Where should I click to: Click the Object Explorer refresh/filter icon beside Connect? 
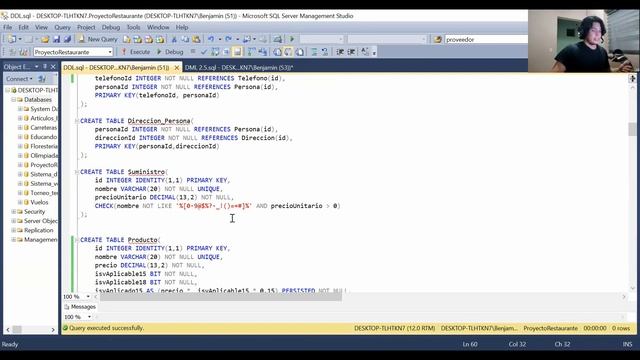click(42, 78)
